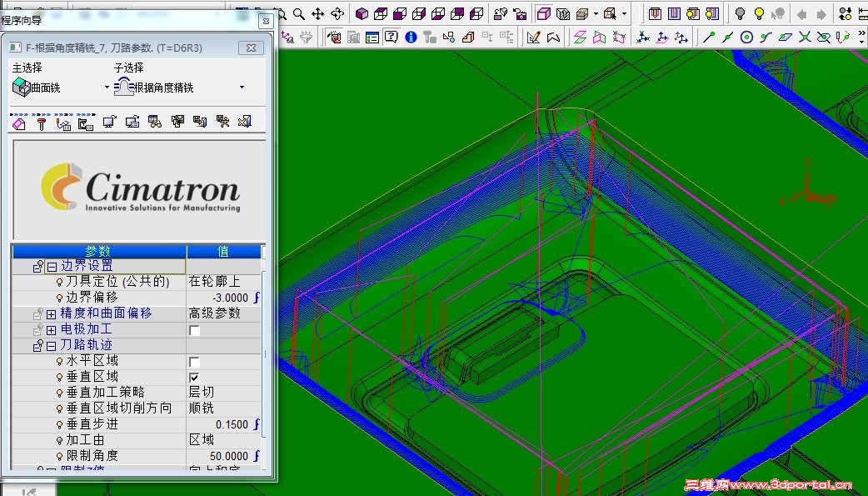This screenshot has height=496, width=868.
Task: Expand toolbar overflow chevron at right edge
Action: point(862,38)
